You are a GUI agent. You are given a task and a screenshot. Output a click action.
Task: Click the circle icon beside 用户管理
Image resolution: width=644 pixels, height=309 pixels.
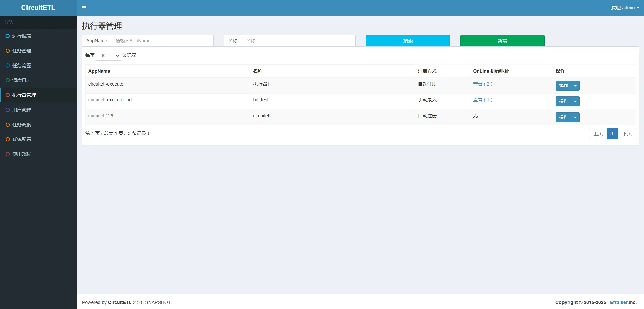pos(8,110)
